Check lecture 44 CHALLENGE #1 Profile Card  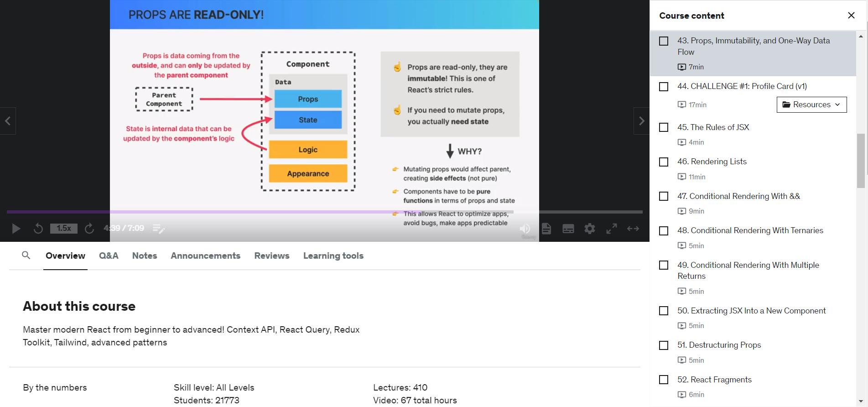tap(664, 87)
